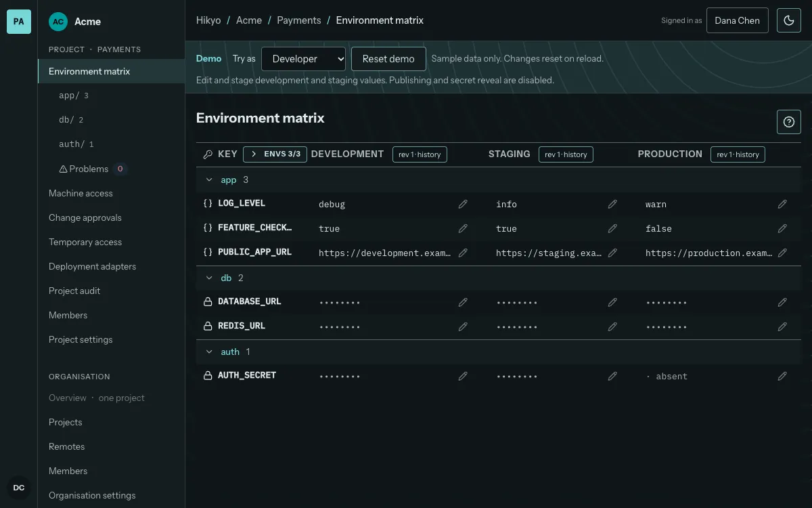The width and height of the screenshot is (812, 508).
Task: Toggle the ENVS 3/3 column selector
Action: click(275, 154)
